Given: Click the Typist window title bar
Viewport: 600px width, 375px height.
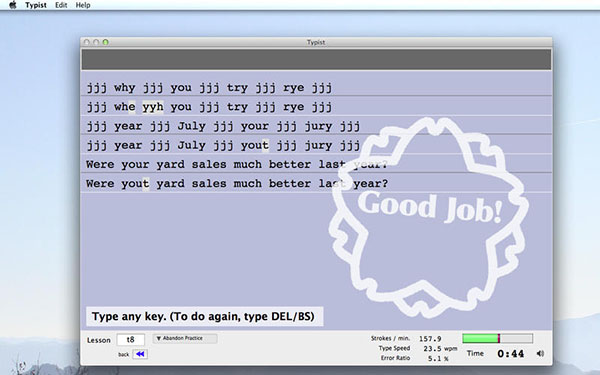Looking at the screenshot, I should [x=316, y=42].
